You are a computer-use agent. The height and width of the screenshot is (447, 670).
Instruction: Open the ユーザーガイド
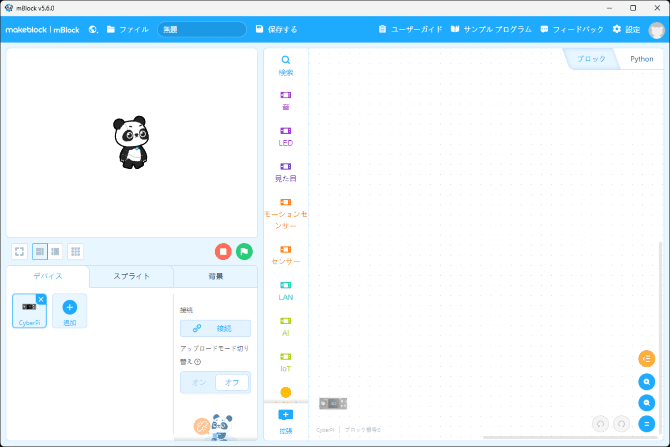point(410,29)
